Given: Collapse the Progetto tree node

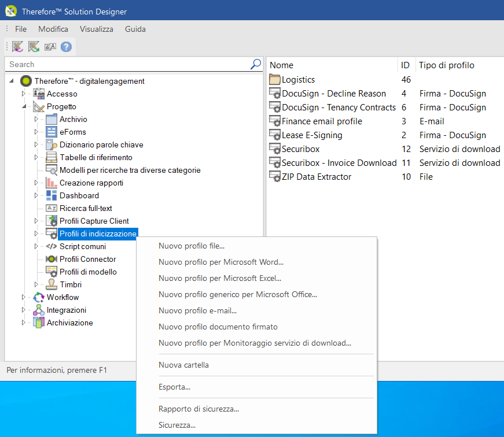Looking at the screenshot, I should point(24,106).
